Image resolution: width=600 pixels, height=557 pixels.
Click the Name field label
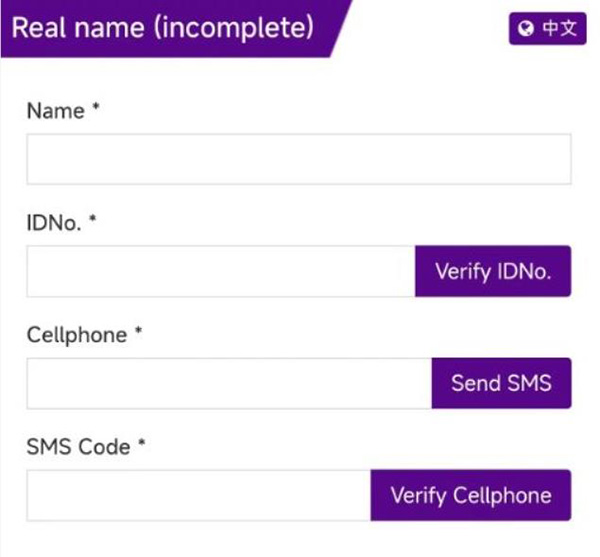56,111
